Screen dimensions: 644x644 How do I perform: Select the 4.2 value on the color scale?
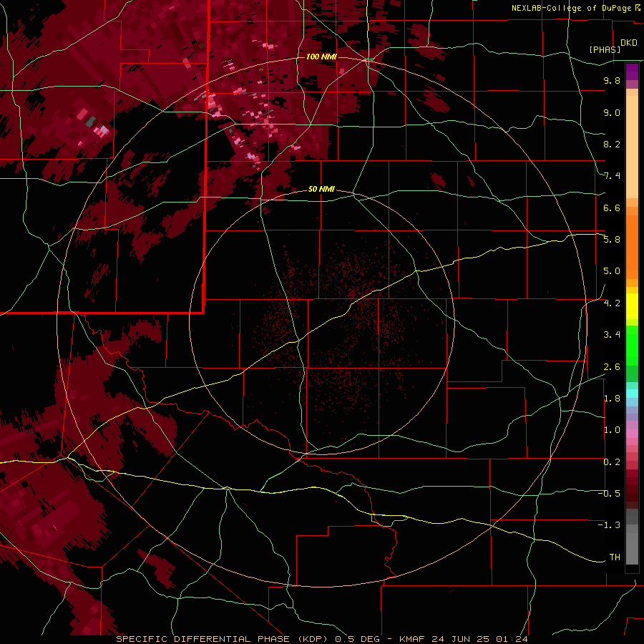tap(612, 303)
